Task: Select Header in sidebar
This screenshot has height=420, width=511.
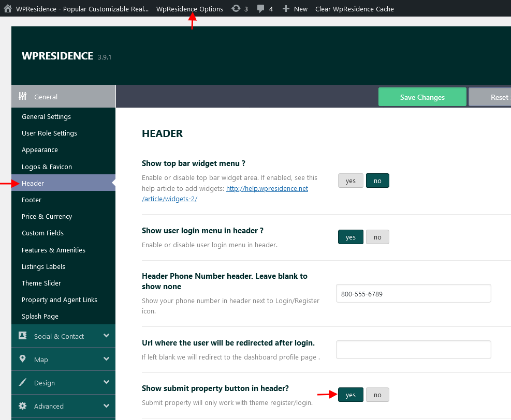Action: [63, 183]
